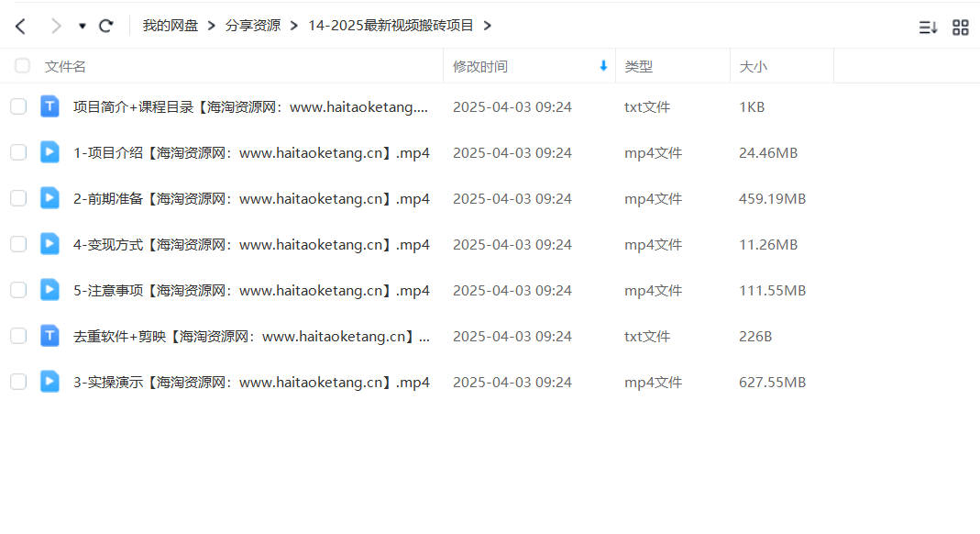This screenshot has height=534, width=980.
Task: Click video icon of 4-变现方式
Action: tap(50, 244)
